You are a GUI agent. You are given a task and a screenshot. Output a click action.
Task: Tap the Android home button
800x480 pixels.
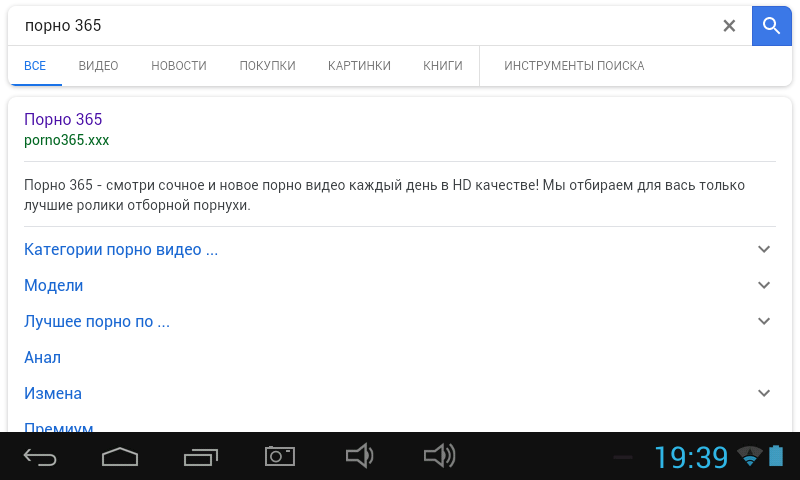tap(120, 457)
